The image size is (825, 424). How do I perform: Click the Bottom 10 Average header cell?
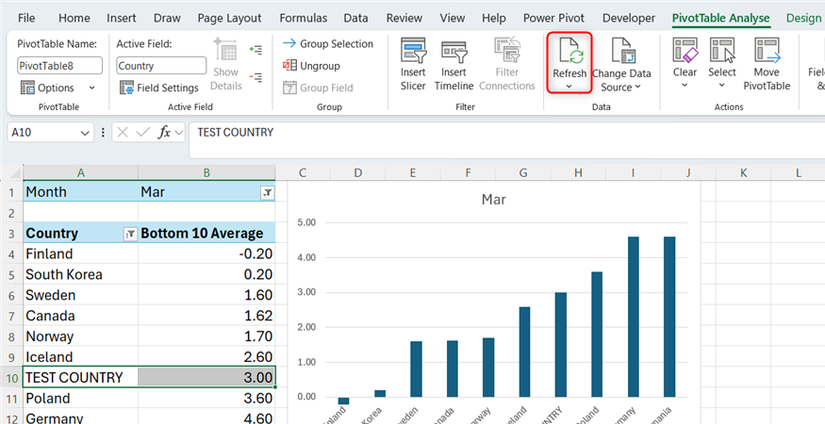pyautogui.click(x=207, y=234)
